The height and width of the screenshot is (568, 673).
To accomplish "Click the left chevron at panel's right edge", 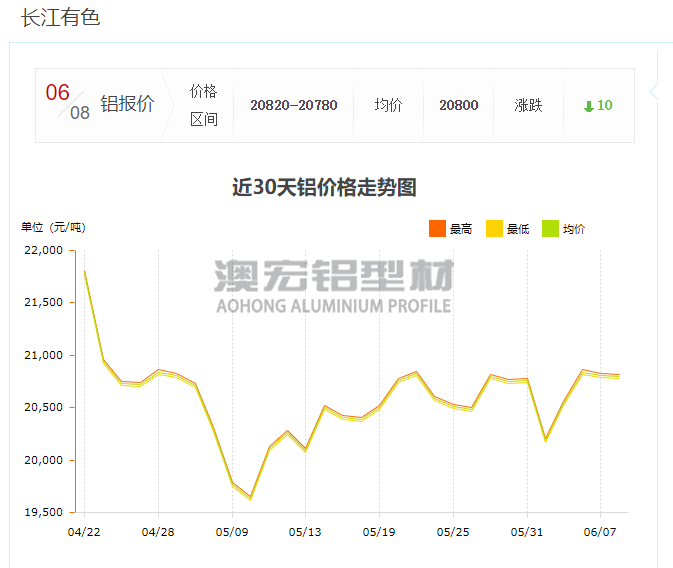I will (x=654, y=92).
